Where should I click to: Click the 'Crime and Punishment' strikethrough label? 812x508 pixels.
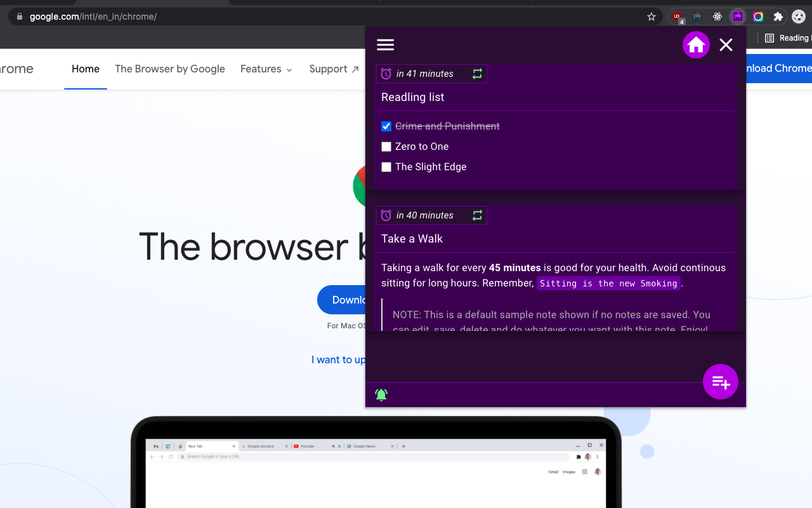(x=447, y=126)
